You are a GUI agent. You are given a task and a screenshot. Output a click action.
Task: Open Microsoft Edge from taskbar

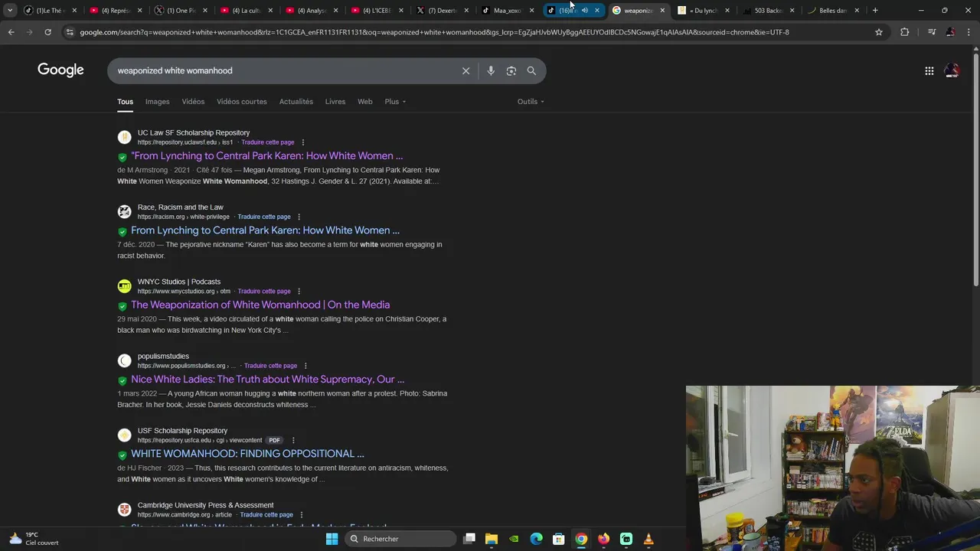[537, 539]
